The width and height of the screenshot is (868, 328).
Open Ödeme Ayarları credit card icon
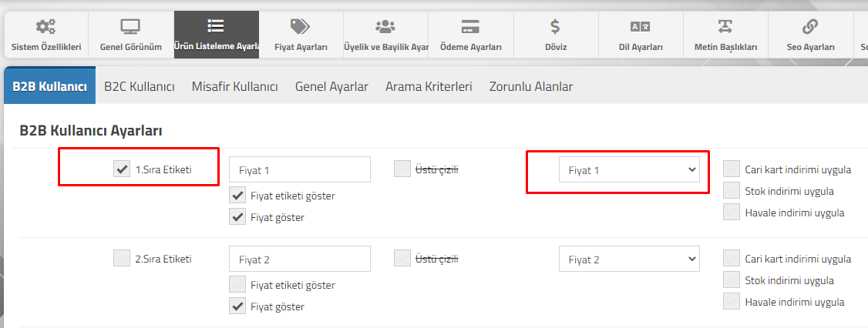[x=470, y=26]
